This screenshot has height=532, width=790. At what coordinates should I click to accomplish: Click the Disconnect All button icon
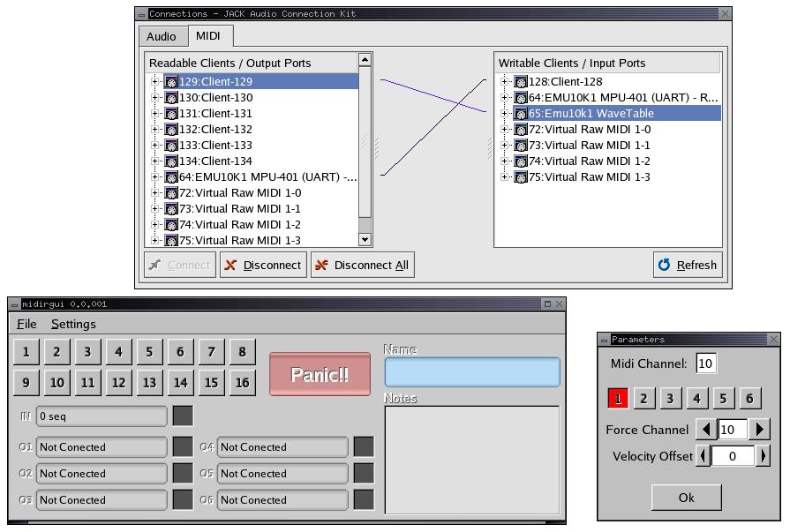click(x=321, y=266)
